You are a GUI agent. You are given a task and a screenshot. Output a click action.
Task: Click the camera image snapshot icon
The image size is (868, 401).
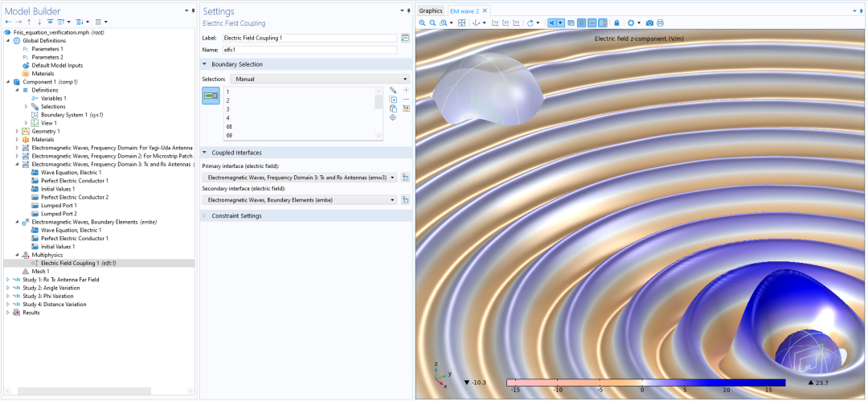pos(649,23)
